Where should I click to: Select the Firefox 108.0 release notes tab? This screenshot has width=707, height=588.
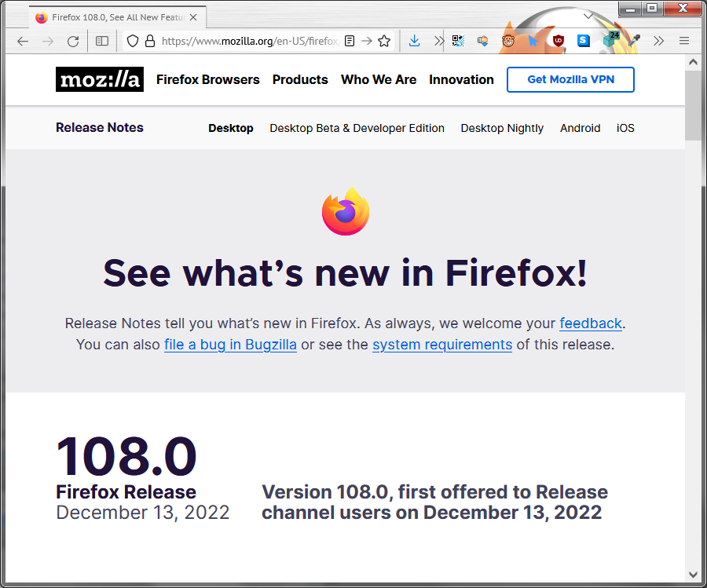(117, 17)
